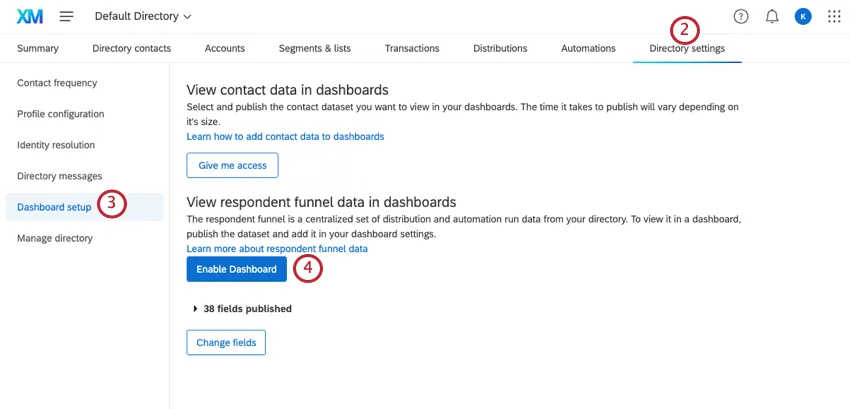This screenshot has height=409, width=850.
Task: Click the Change fields button
Action: pos(226,343)
